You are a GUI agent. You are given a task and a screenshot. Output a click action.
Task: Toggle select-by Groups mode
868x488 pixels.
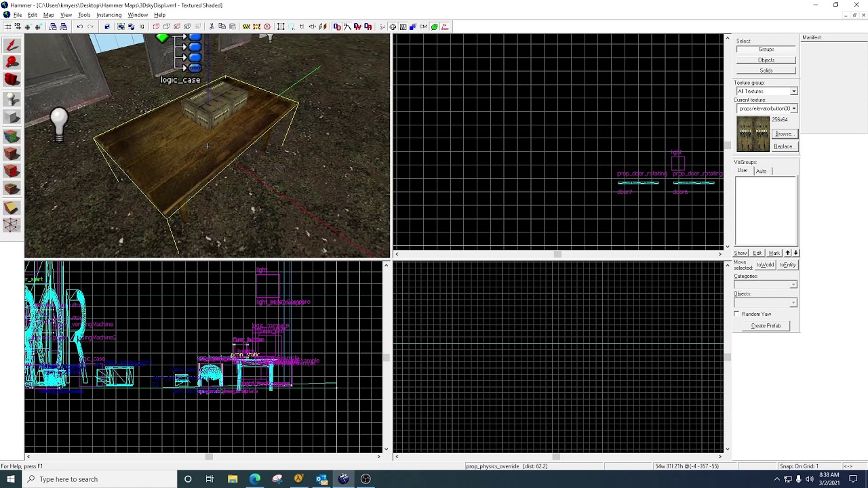coord(766,49)
